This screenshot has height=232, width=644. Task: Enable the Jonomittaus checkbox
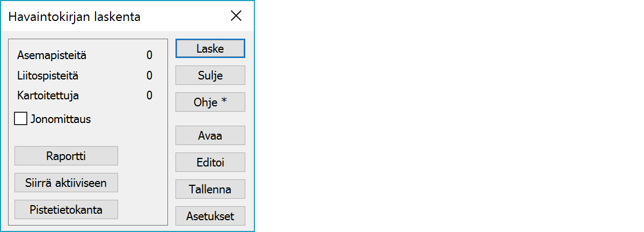pyautogui.click(x=21, y=119)
